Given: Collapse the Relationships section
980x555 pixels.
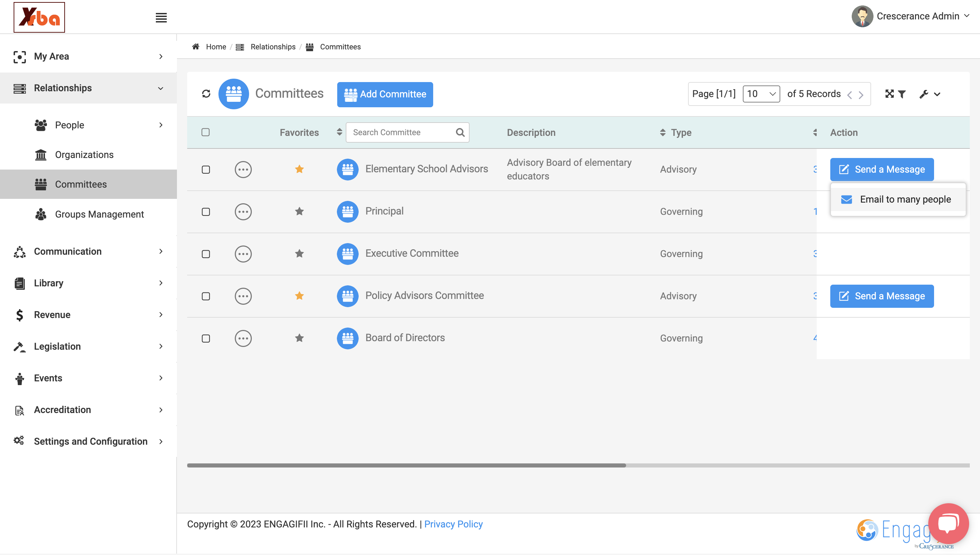Looking at the screenshot, I should coord(88,88).
